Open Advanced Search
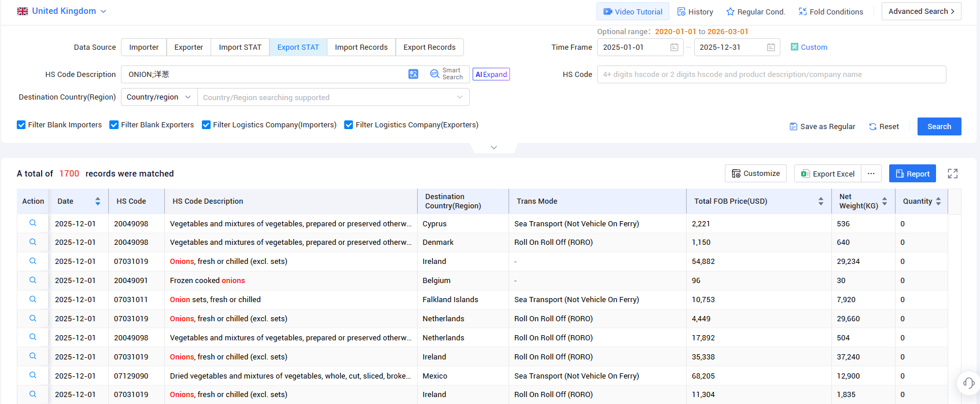980x404 pixels. click(x=921, y=11)
